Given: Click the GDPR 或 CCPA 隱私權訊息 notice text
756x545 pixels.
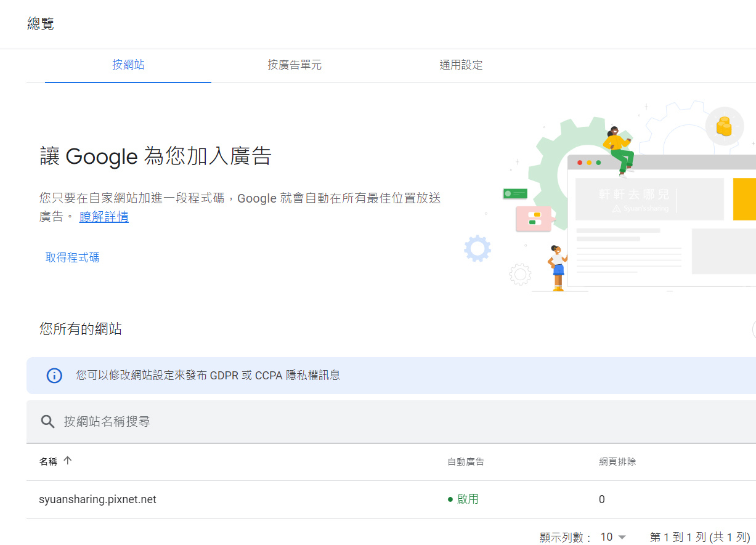Looking at the screenshot, I should click(x=208, y=375).
